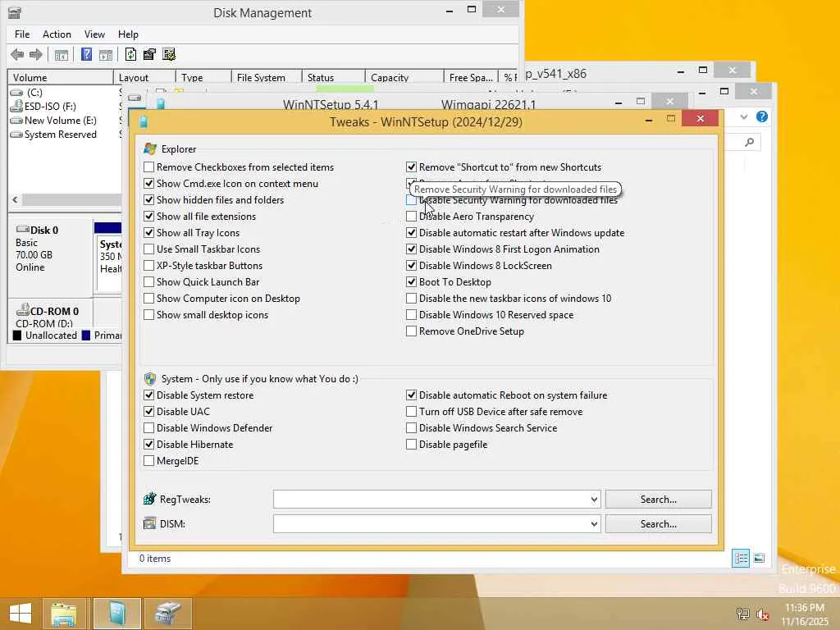Click the blue help icon in Explorer window
Viewport: 840px width, 630px height.
(x=762, y=116)
